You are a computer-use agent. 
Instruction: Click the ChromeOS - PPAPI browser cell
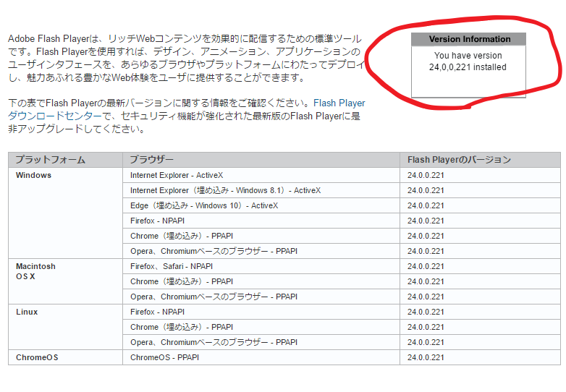pyautogui.click(x=261, y=357)
